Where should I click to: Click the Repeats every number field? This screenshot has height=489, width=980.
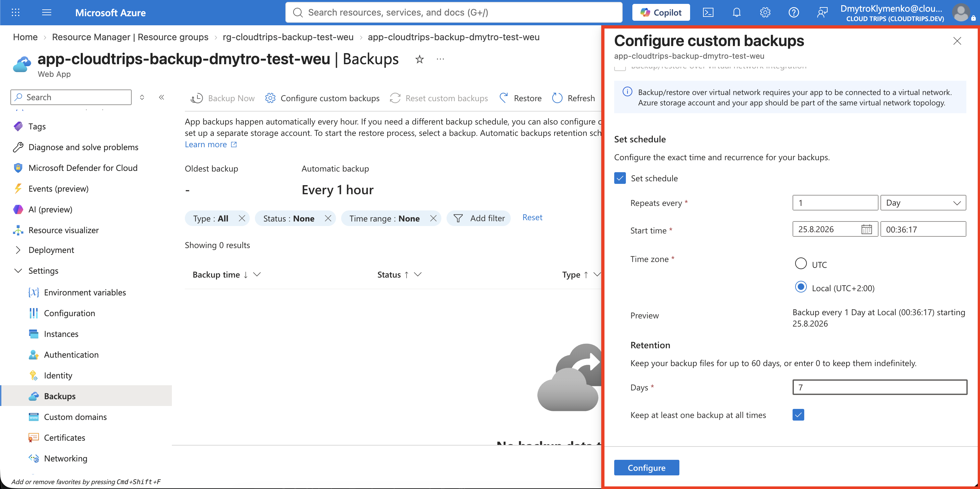tap(835, 202)
